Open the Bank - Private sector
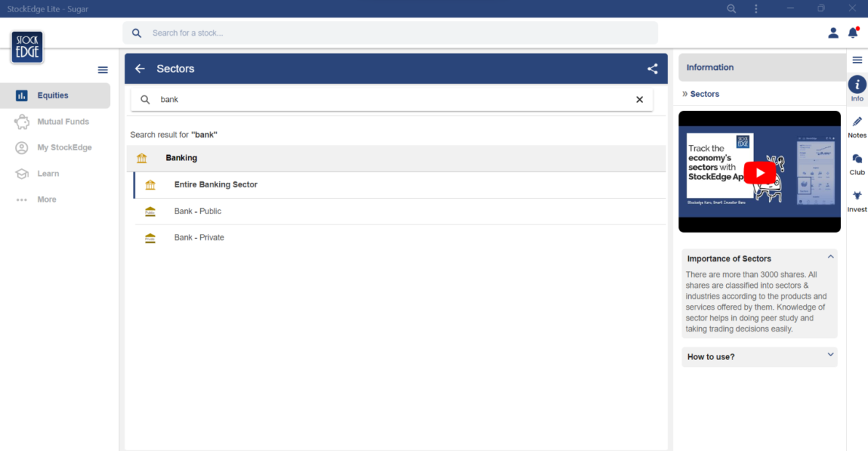 [x=199, y=238]
